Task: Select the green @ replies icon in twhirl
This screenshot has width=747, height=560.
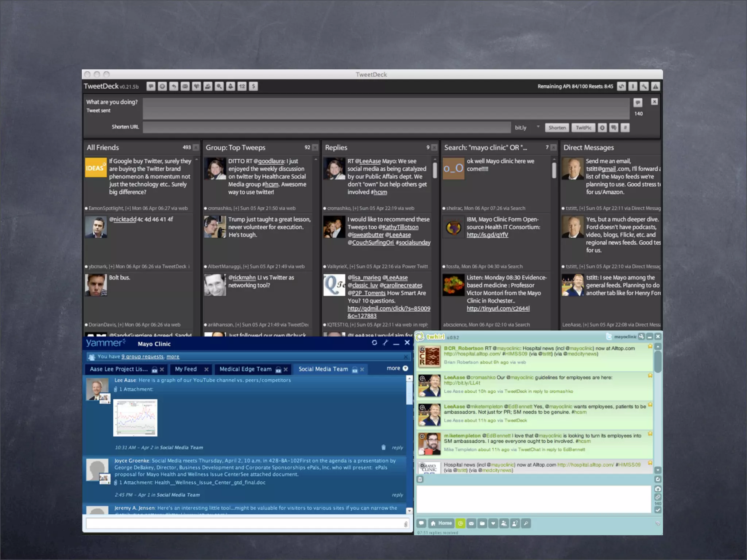Action: (460, 523)
